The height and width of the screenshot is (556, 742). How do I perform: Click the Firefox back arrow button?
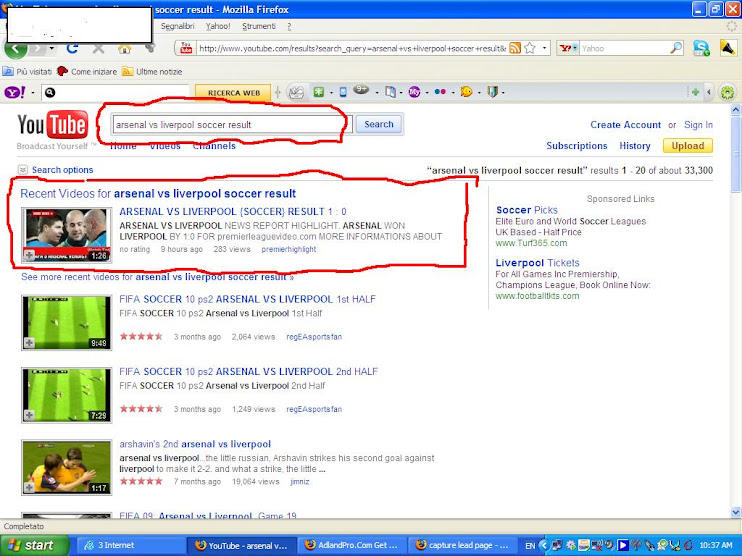pyautogui.click(x=15, y=49)
